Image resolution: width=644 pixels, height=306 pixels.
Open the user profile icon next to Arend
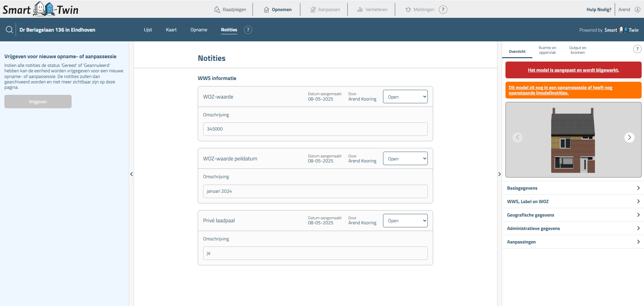[x=637, y=9]
